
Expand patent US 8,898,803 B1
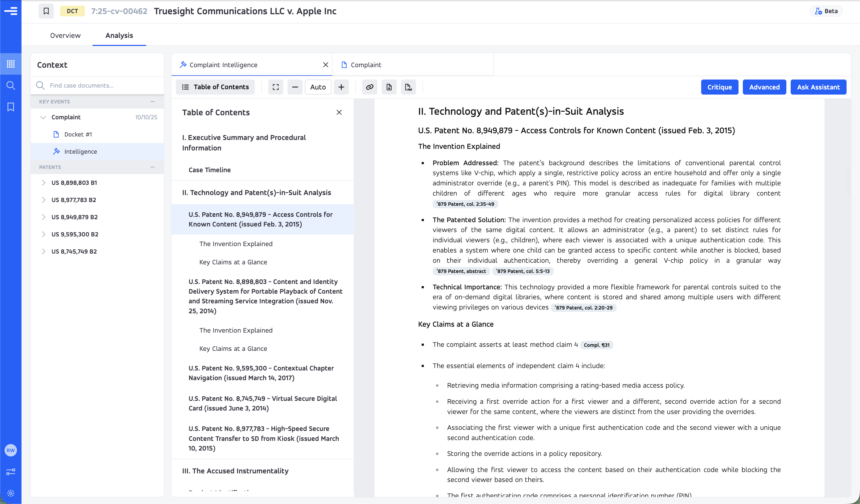coord(43,183)
